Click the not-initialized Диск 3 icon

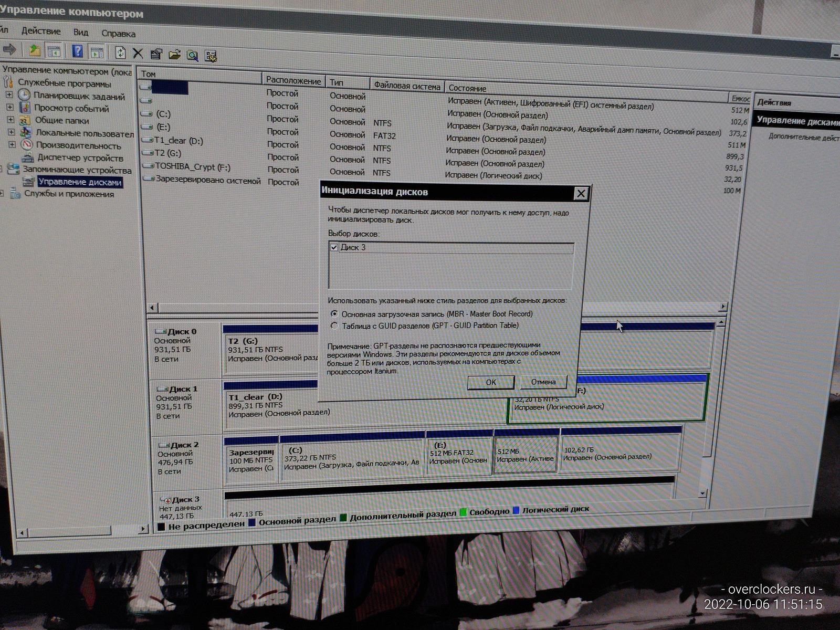tap(165, 500)
